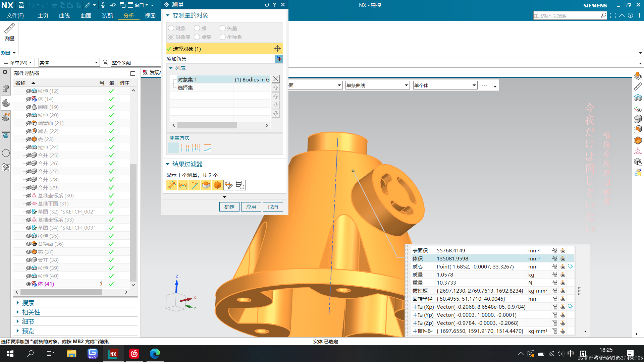The height and width of the screenshot is (362, 644).
Task: Click the 选择对象 (1) selection row
Action: [219, 49]
